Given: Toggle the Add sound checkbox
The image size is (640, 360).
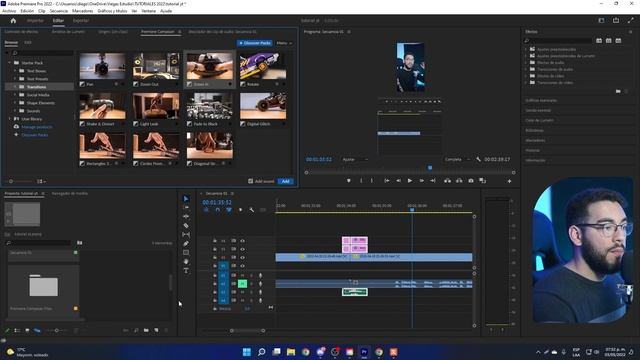Looking at the screenshot, I should (251, 181).
